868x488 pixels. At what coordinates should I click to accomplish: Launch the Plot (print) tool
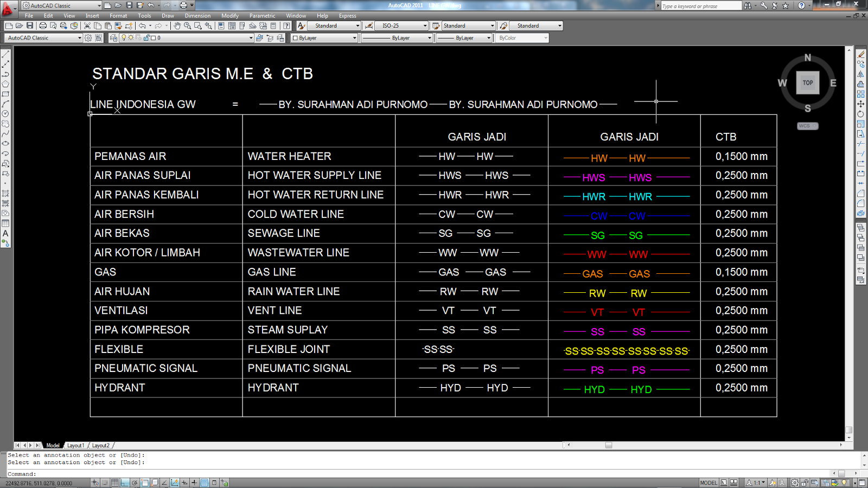pos(42,25)
